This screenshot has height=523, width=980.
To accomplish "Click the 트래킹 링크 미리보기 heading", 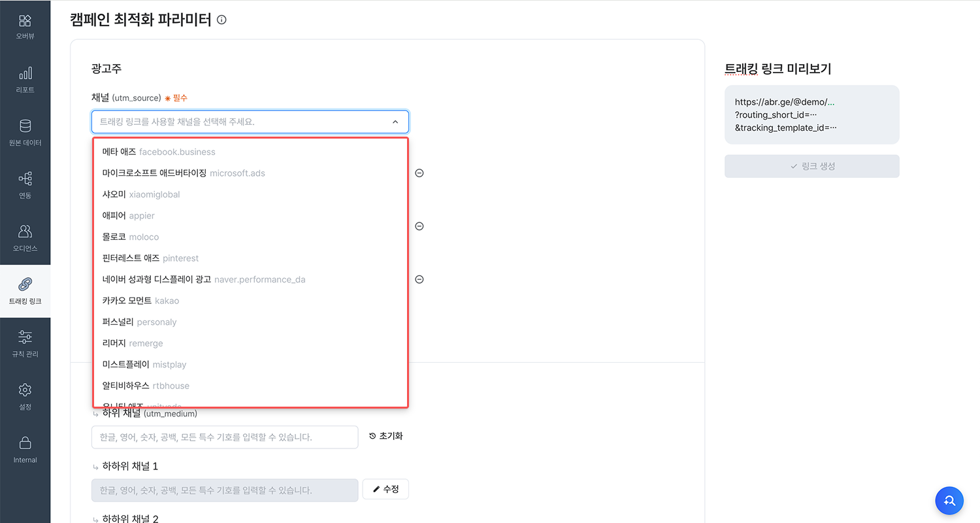I will (778, 69).
